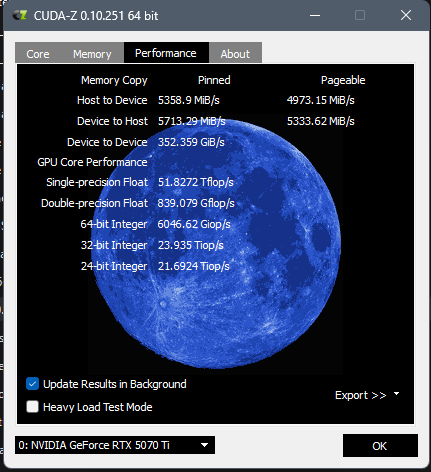The width and height of the screenshot is (431, 472).
Task: Go to the About tab
Action: pos(235,54)
